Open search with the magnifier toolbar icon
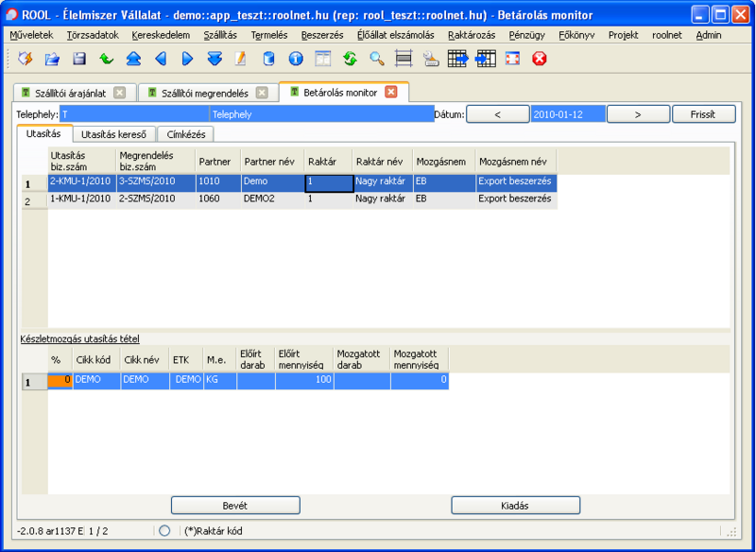Image resolution: width=756 pixels, height=552 pixels. click(x=375, y=60)
